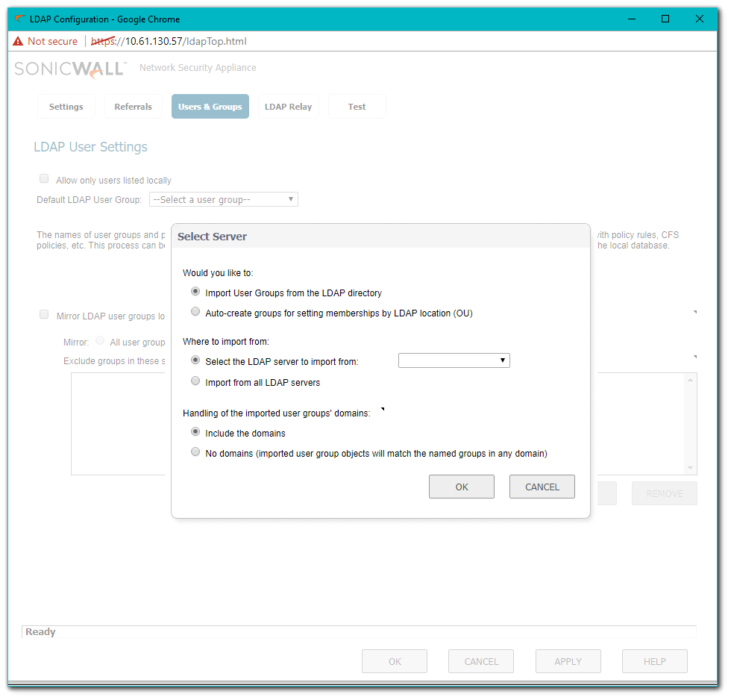This screenshot has width=731, height=700.
Task: Choose Select the LDAP server to import from
Action: 195,360
